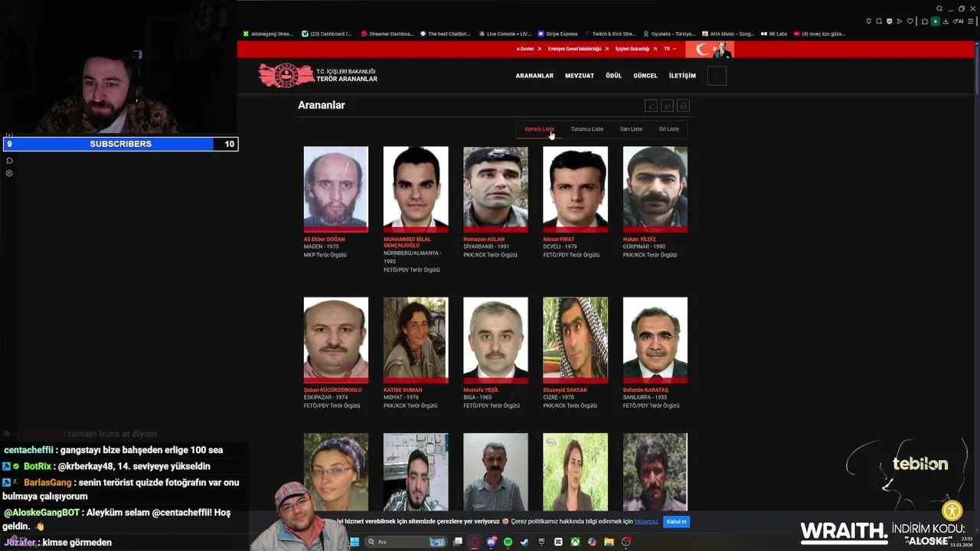Follow the İçişleri Bakanlığı link
Screen dimensions: 980x551
pos(635,49)
